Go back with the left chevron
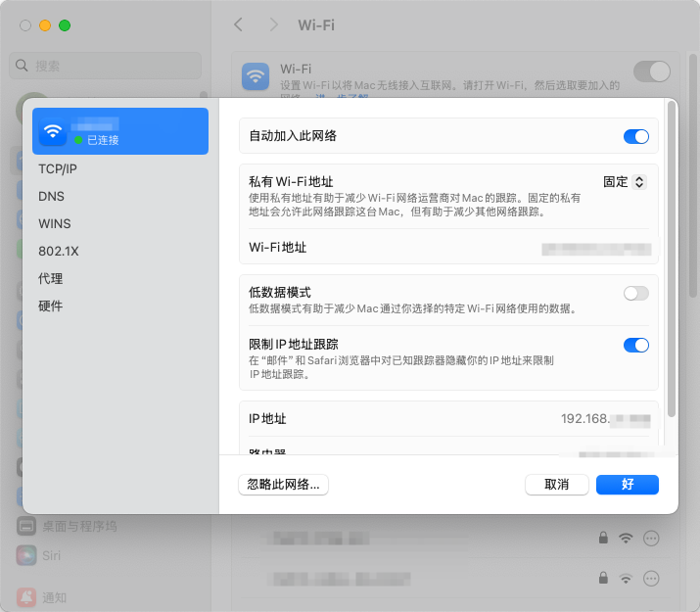 point(239,24)
